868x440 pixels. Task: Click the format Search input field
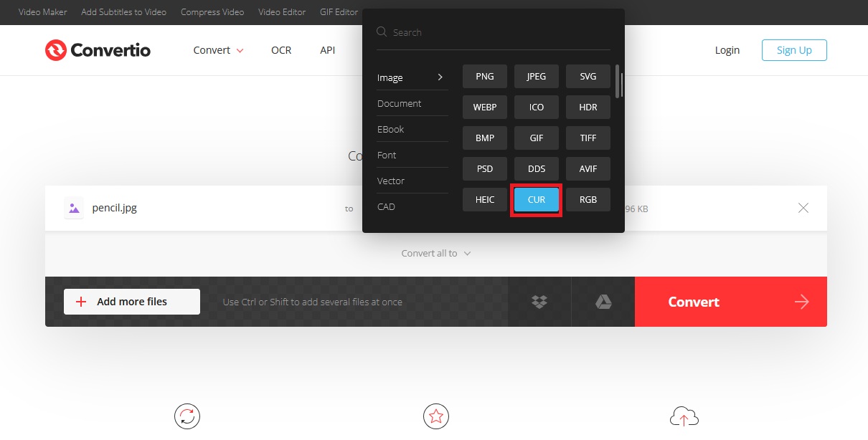coord(494,32)
